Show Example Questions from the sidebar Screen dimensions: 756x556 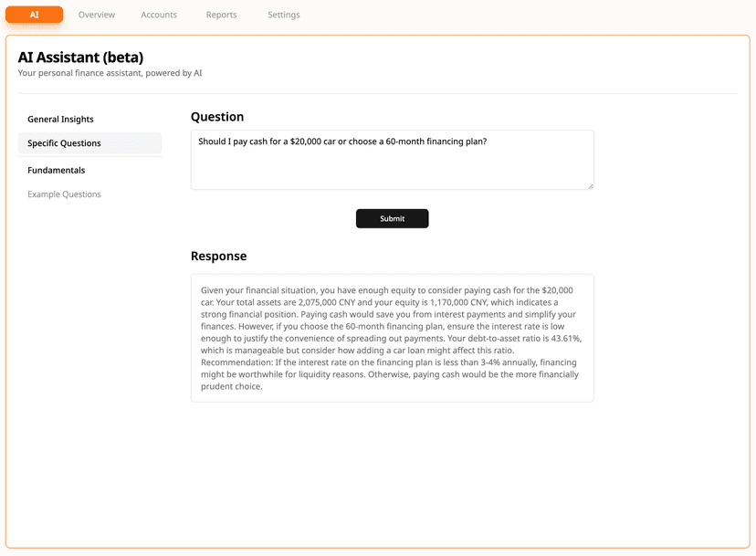[64, 194]
